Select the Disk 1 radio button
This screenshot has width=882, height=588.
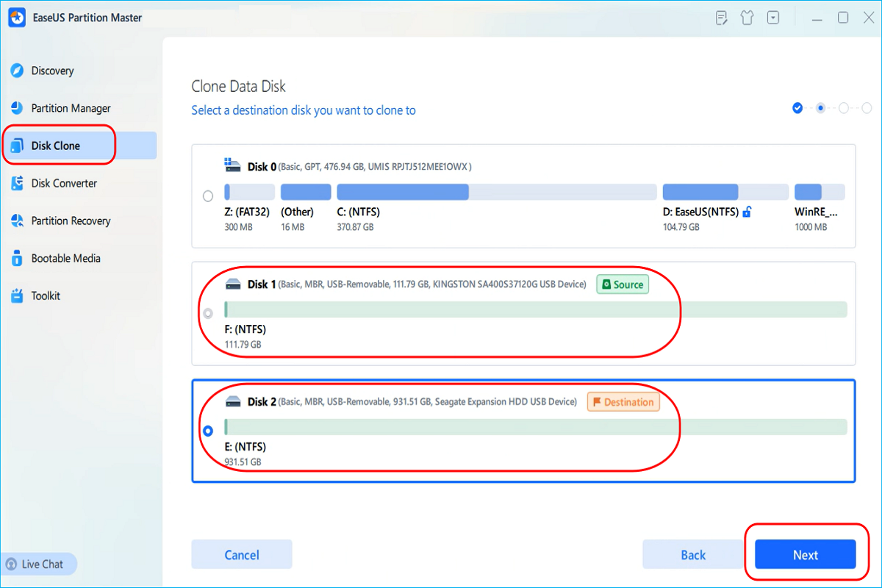[208, 314]
